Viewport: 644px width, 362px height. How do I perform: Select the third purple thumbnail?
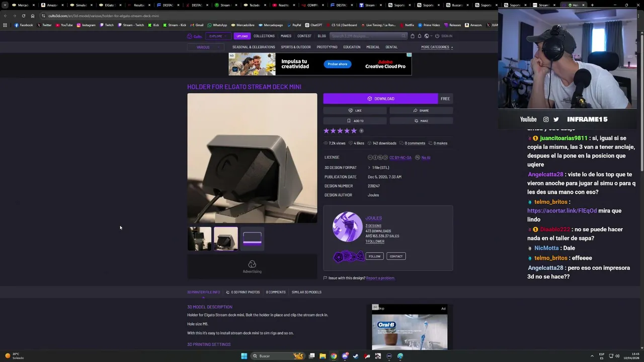click(x=252, y=239)
